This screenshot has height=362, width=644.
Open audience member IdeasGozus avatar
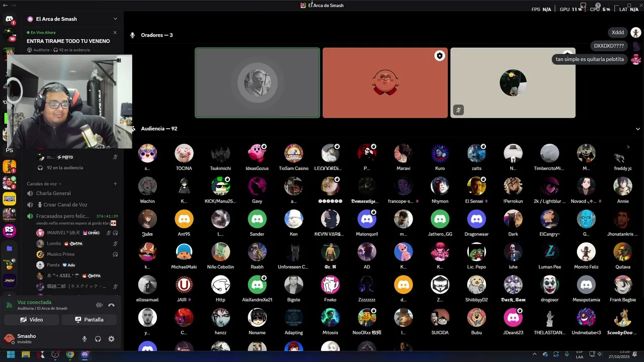pos(258,153)
